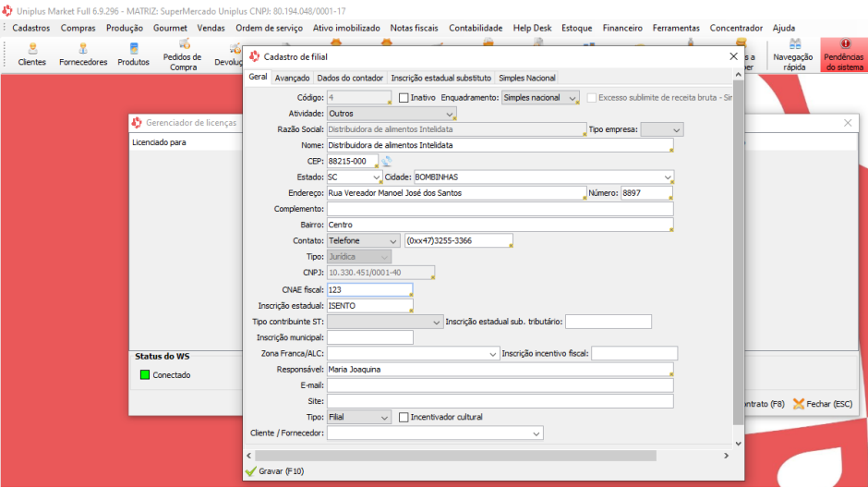Expand the Estado dropdown
868x488 pixels.
tap(376, 177)
